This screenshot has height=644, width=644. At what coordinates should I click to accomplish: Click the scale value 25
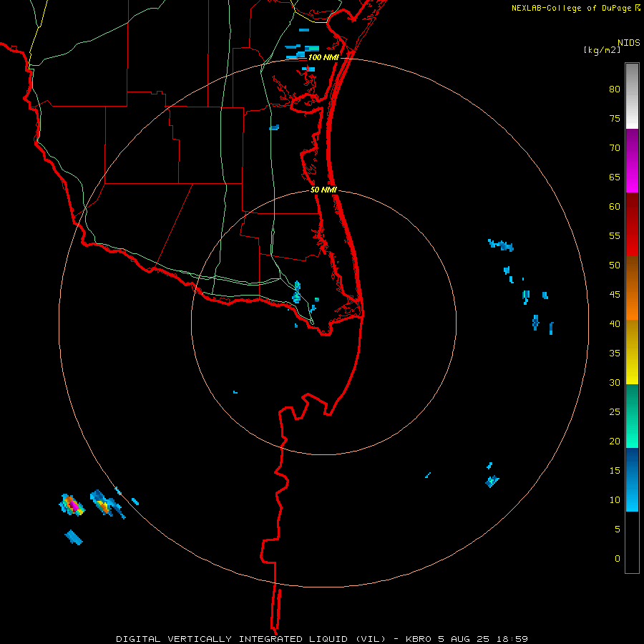tap(615, 412)
